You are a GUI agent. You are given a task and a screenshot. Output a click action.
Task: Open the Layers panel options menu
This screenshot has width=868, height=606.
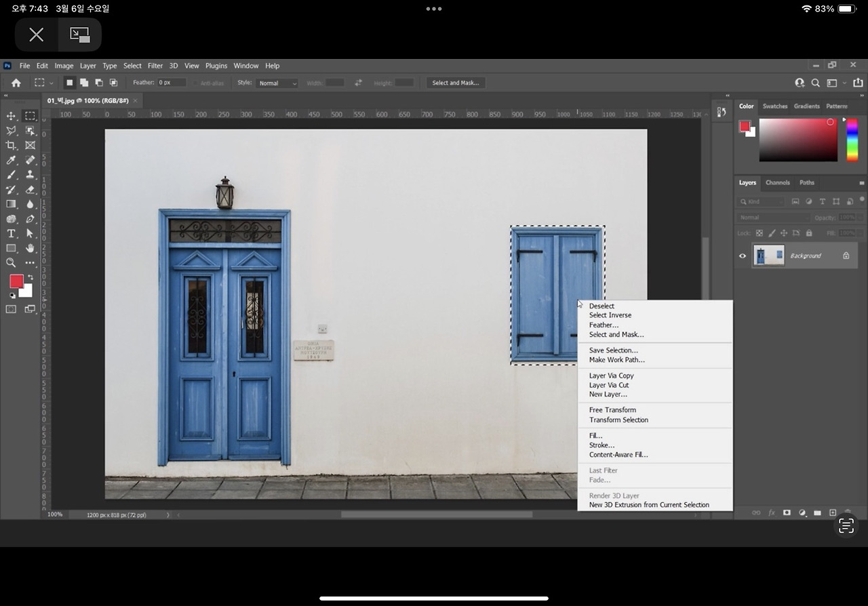pyautogui.click(x=862, y=183)
